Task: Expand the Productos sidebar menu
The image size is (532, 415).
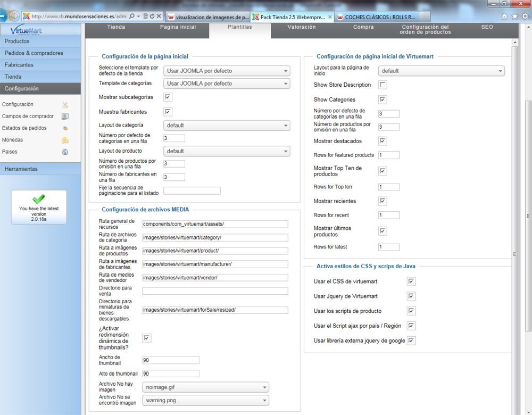Action: (40, 41)
